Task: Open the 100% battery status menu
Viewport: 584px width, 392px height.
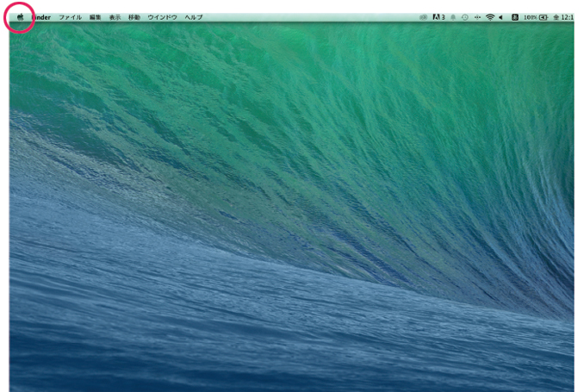Action: 536,17
